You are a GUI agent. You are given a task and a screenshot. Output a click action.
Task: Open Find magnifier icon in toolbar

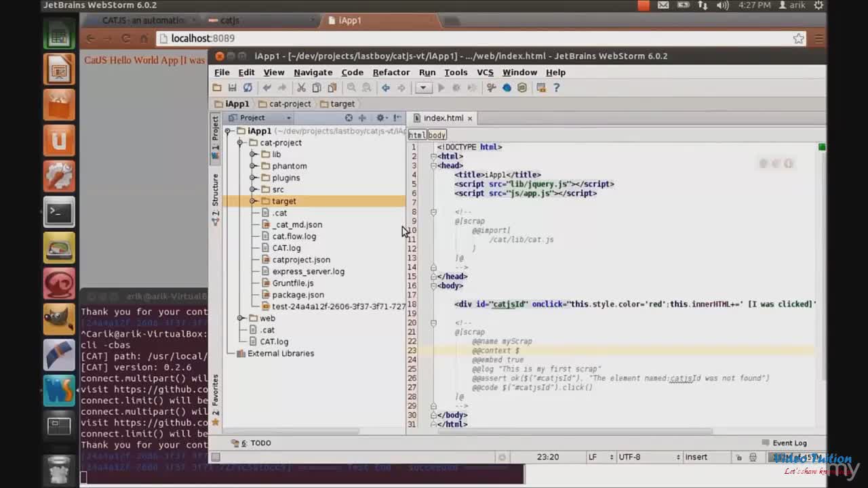[351, 87]
